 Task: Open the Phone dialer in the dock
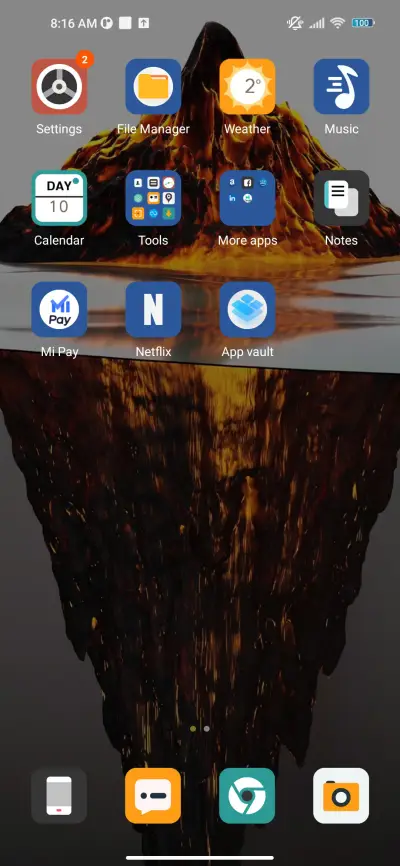tap(59, 795)
